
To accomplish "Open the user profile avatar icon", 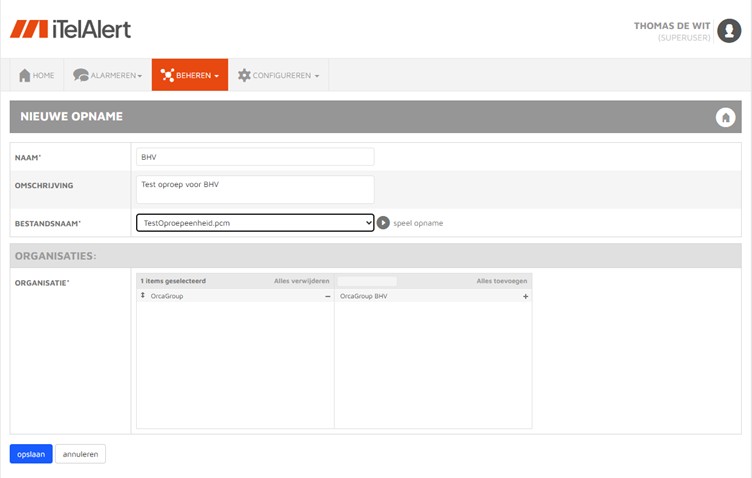I will tap(729, 31).
